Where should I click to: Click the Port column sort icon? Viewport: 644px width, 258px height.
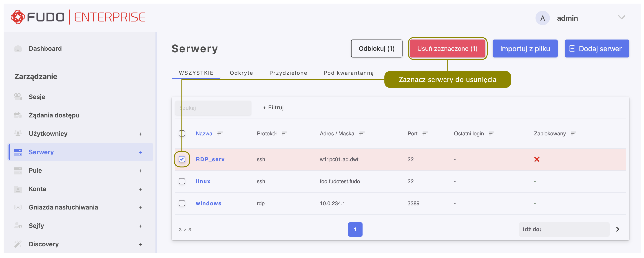pyautogui.click(x=425, y=134)
